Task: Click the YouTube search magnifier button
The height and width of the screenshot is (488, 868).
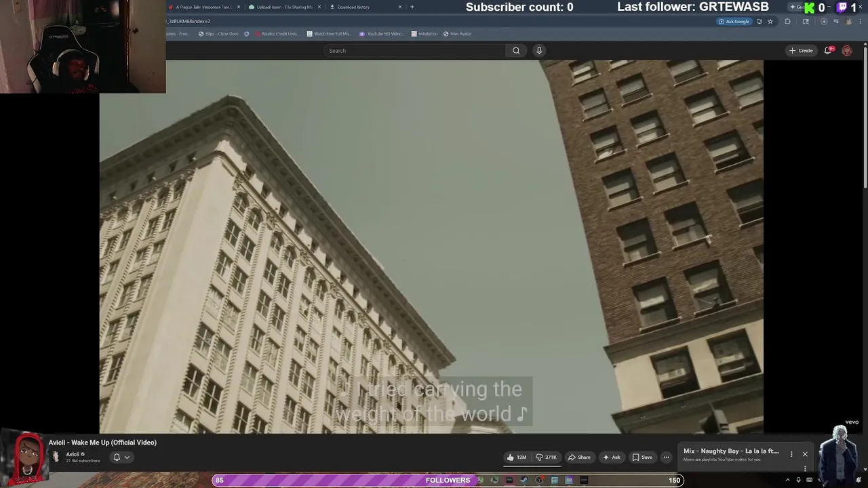Action: 516,50
